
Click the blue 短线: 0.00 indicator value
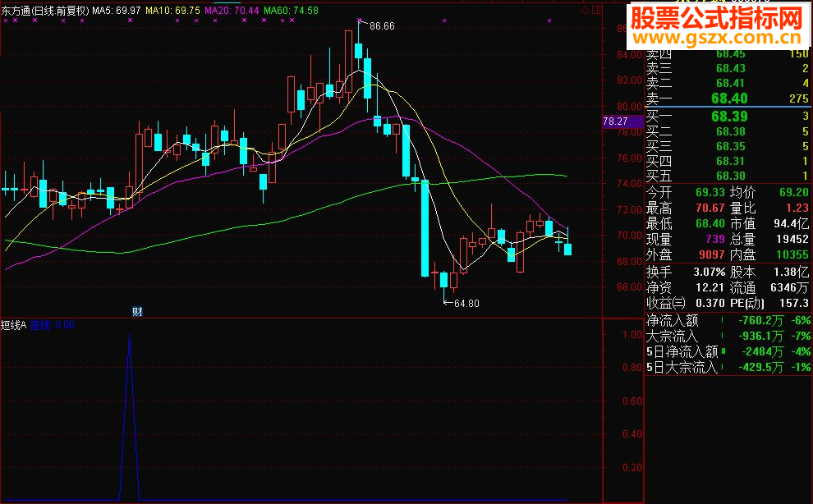(x=53, y=325)
